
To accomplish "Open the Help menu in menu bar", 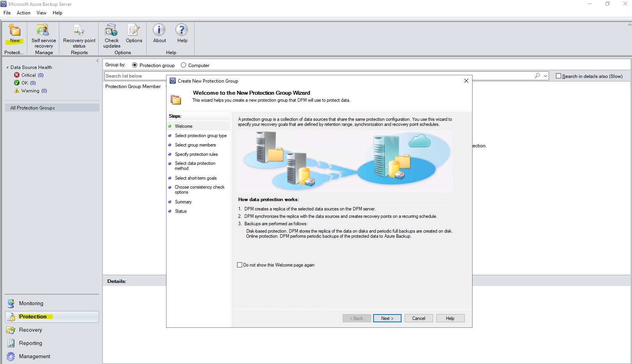I will coord(57,13).
